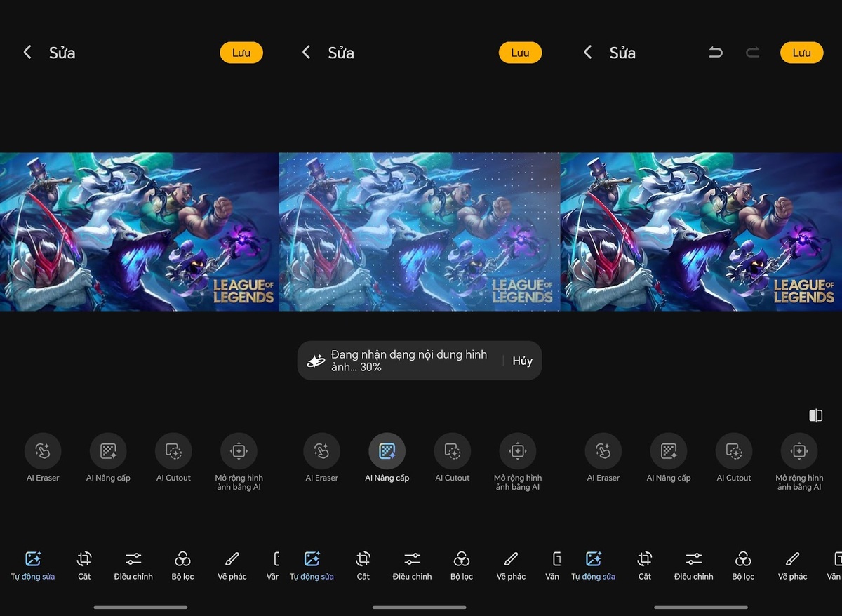The width and height of the screenshot is (842, 616).
Task: Open Điều chỉnh tab on the middle screen
Action: point(412,565)
